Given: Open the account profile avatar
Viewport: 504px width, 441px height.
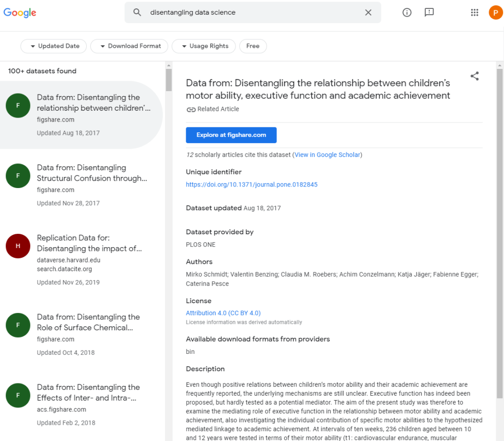Looking at the screenshot, I should [495, 13].
